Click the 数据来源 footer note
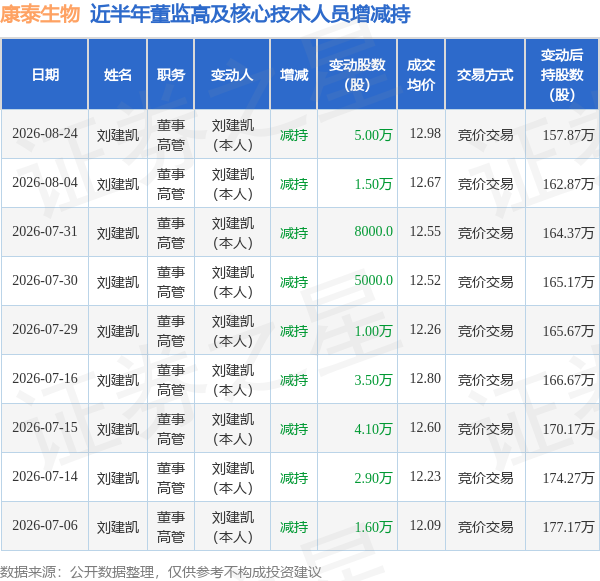Screen dimensions: 600x581 pyautogui.click(x=161, y=572)
